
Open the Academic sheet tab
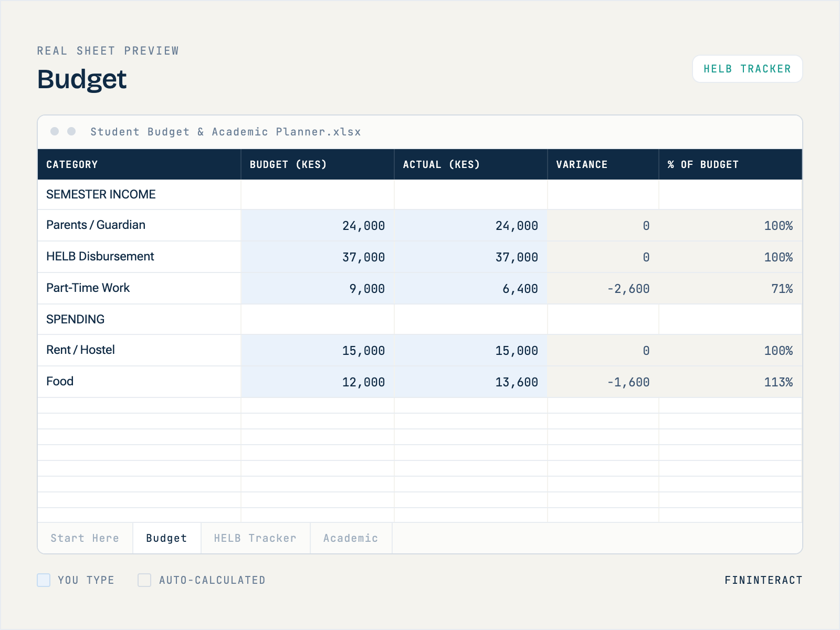coord(351,538)
